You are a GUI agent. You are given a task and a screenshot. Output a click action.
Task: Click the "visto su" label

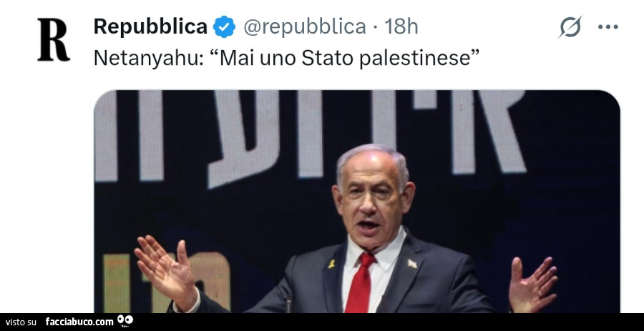pyautogui.click(x=21, y=322)
